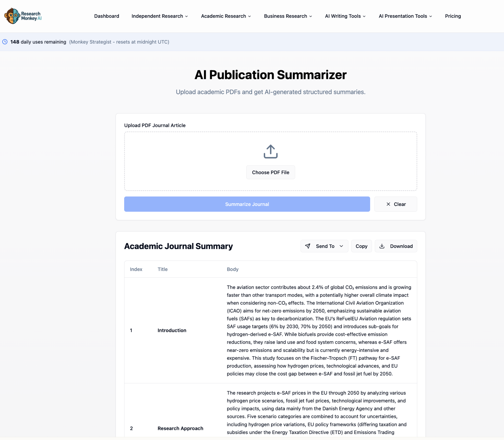The width and height of the screenshot is (504, 440).
Task: Go to the Dashboard page
Action: pos(107,16)
